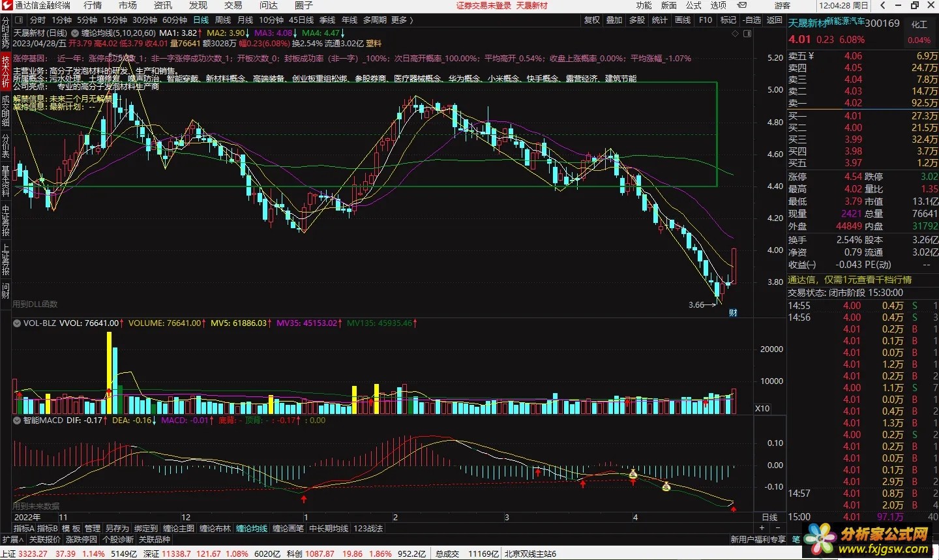Open the 交易 menu
Viewport: 939px width, 560px height.
(233, 5)
